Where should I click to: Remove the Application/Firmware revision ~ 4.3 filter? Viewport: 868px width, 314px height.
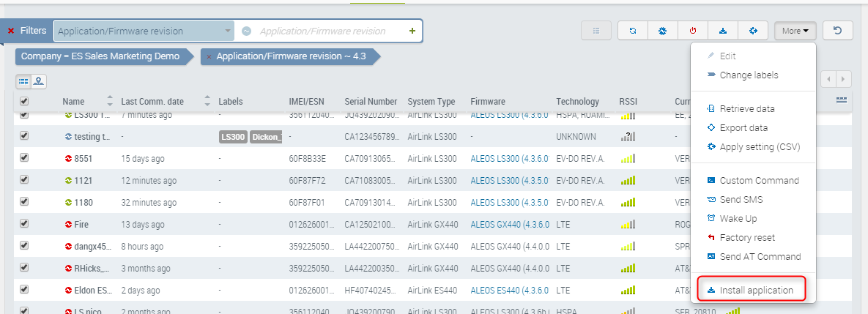tap(209, 56)
